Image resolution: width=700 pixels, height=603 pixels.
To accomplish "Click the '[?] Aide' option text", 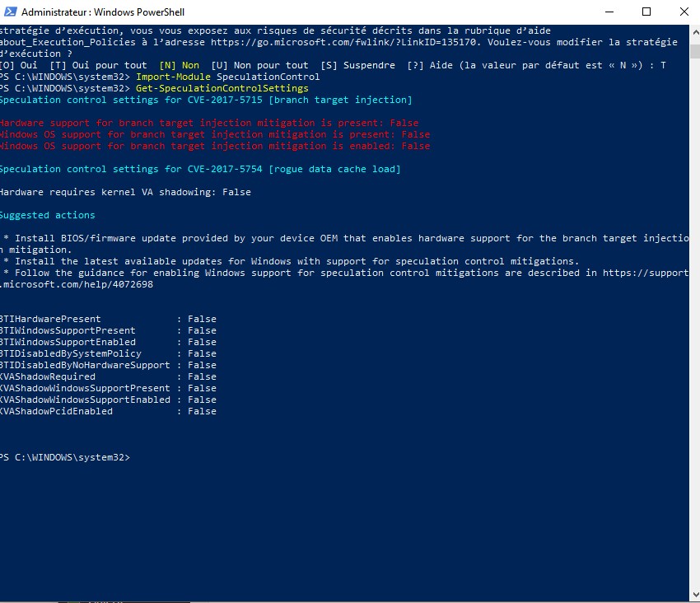I will pos(430,65).
